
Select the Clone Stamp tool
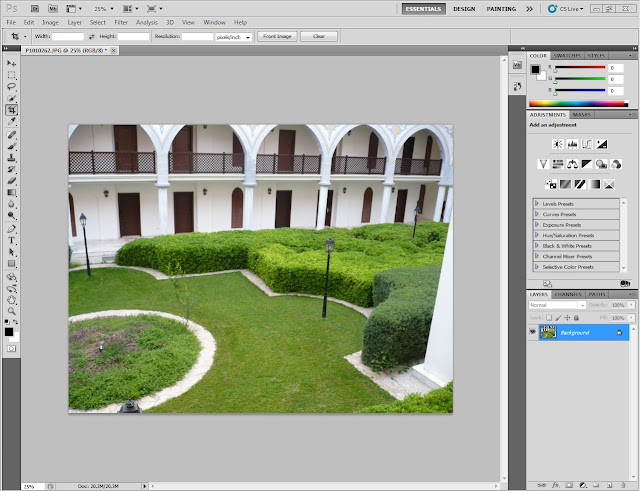pyautogui.click(x=11, y=158)
